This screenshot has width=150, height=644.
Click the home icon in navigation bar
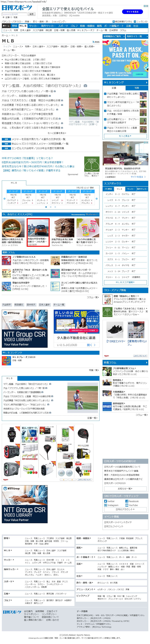pyautogui.click(x=6, y=26)
